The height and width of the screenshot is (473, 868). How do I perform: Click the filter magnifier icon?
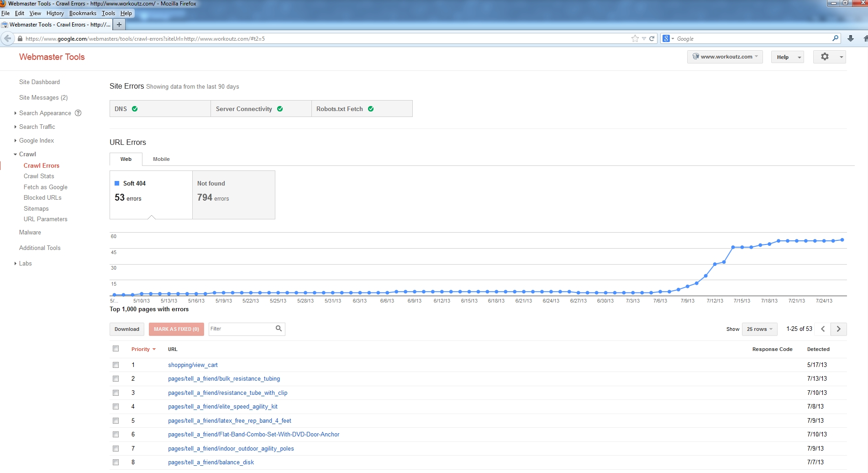click(279, 329)
